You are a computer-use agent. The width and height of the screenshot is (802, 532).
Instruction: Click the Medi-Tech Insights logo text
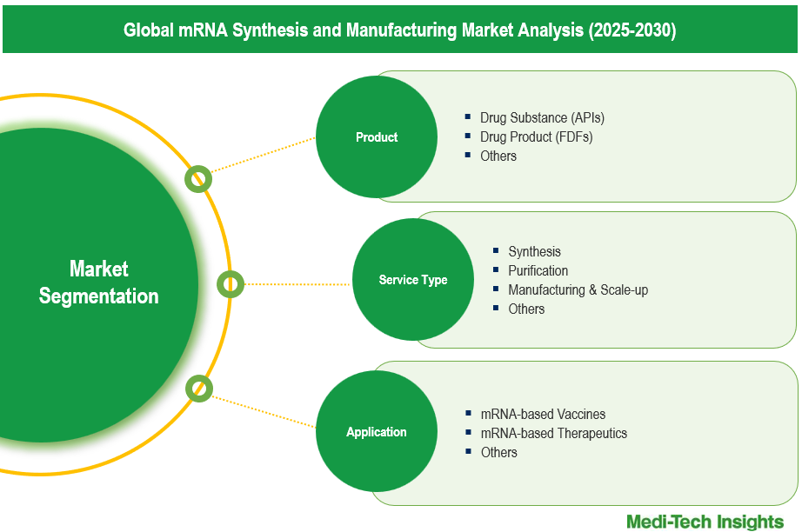(x=705, y=522)
